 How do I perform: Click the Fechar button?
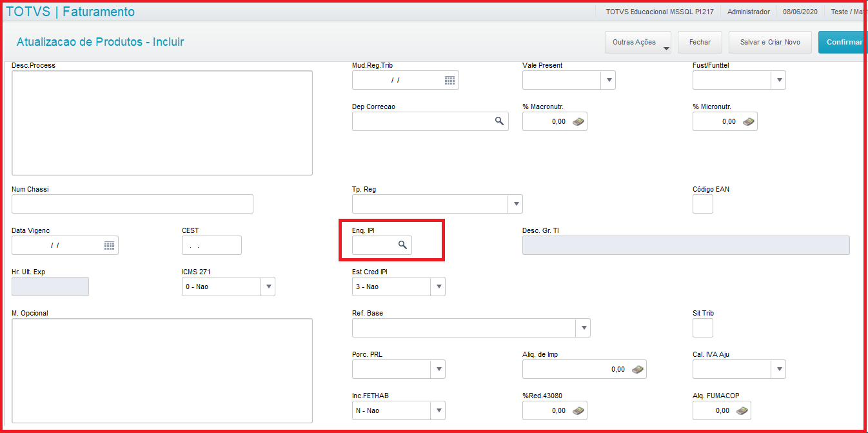[700, 43]
